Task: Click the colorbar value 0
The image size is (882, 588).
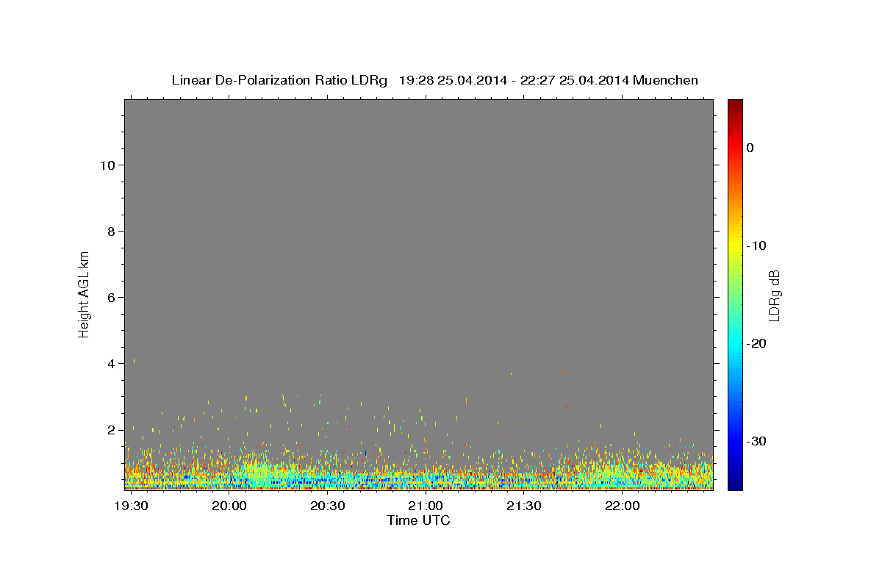Action: pos(750,148)
